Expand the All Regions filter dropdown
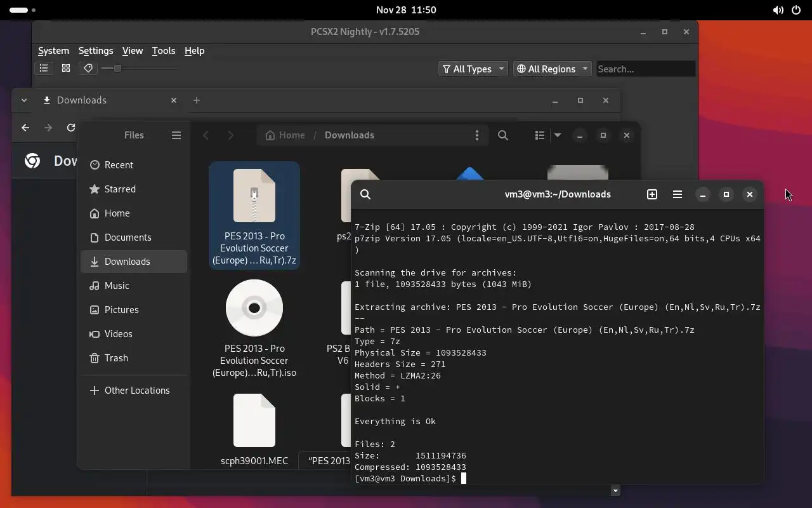This screenshot has height=508, width=812. [x=552, y=69]
